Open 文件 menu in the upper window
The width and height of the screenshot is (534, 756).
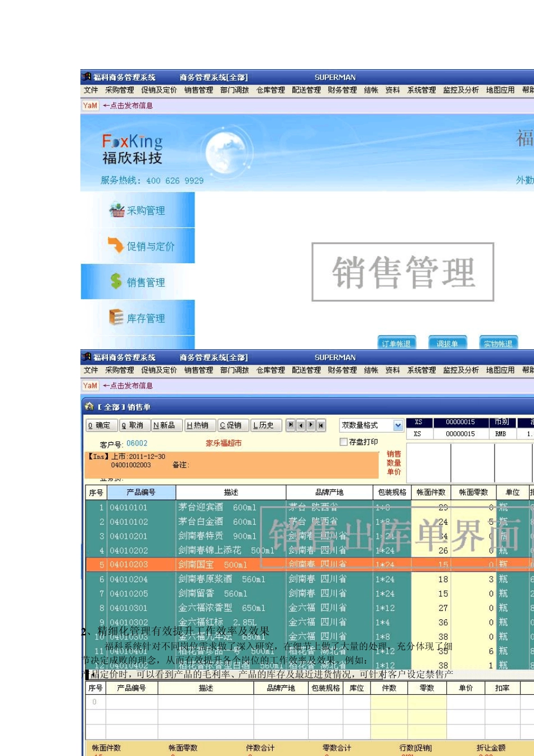[x=91, y=90]
